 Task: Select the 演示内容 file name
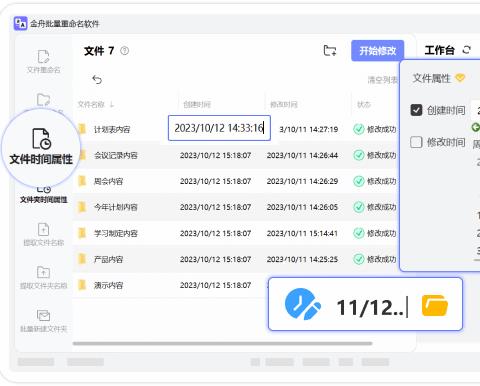click(x=108, y=285)
